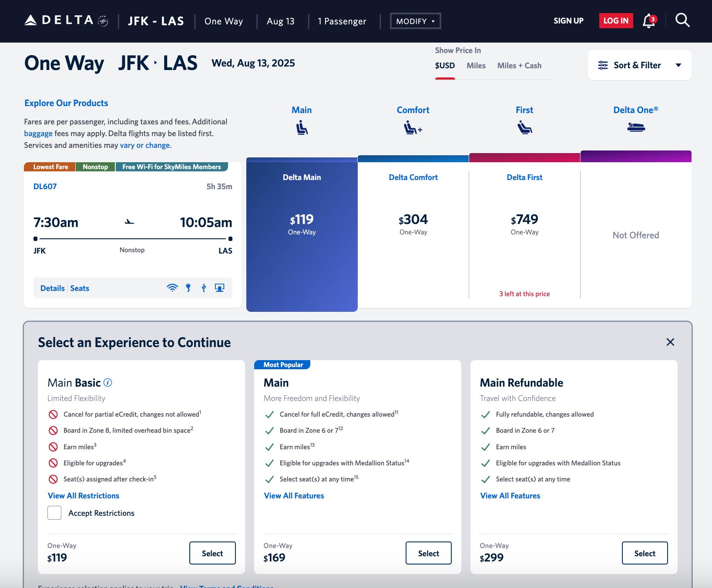Open the MODIFY search dropdown
Image resolution: width=712 pixels, height=588 pixels.
(416, 21)
